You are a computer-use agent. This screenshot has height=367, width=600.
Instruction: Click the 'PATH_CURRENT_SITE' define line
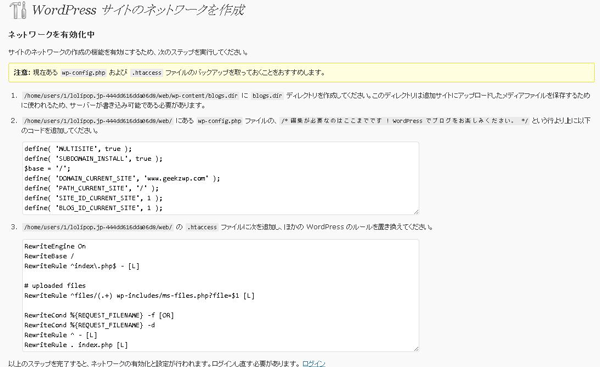(x=91, y=188)
